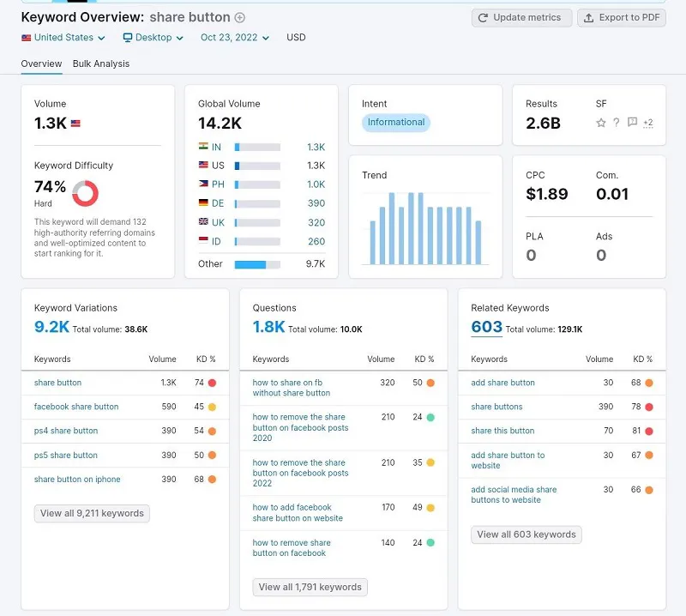Click the tallest bar in Trend chart
This screenshot has width=686, height=616.
pos(392,228)
